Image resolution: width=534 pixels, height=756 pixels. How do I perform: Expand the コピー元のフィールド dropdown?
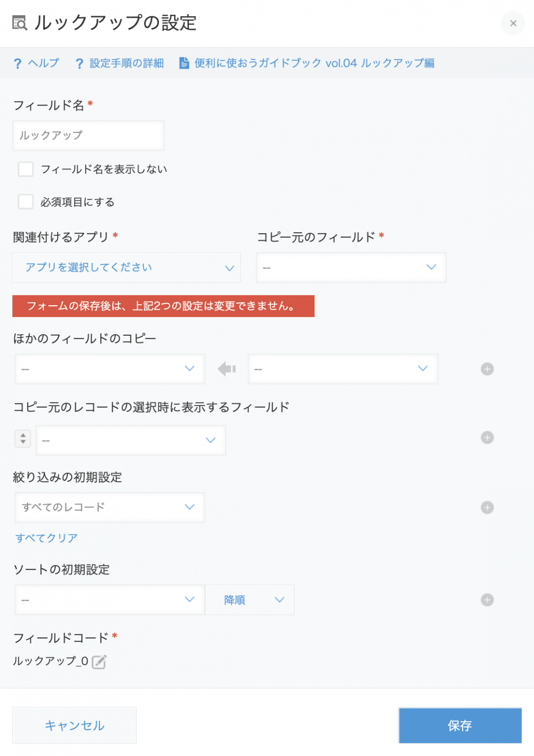pos(350,267)
